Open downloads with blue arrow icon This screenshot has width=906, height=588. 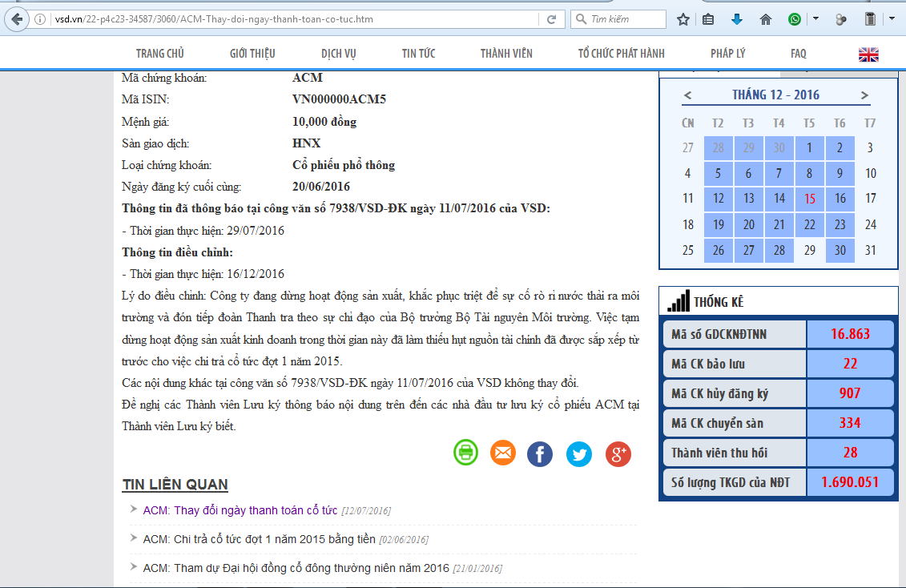click(737, 20)
